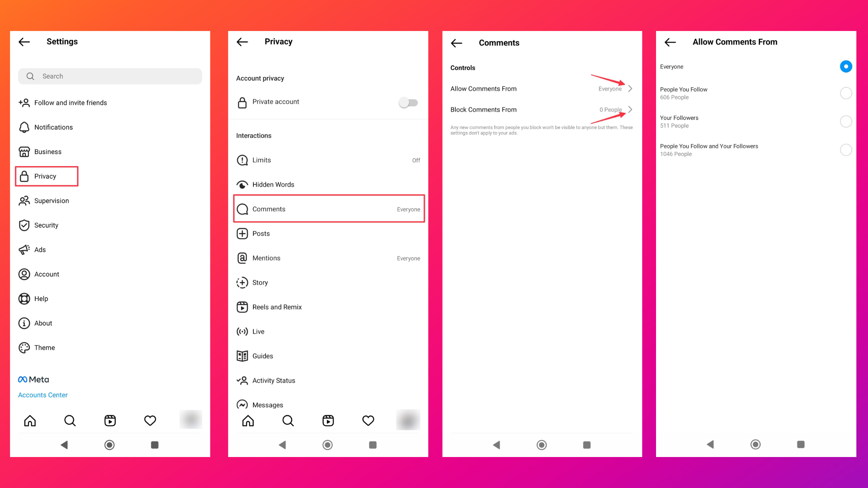Toggle the Private account switch

pyautogui.click(x=409, y=102)
